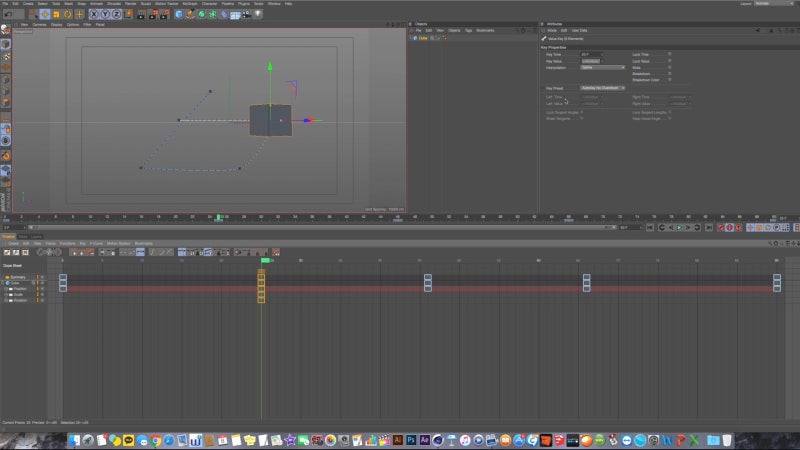Add a camera object
The image size is (800, 450).
[x=247, y=15]
